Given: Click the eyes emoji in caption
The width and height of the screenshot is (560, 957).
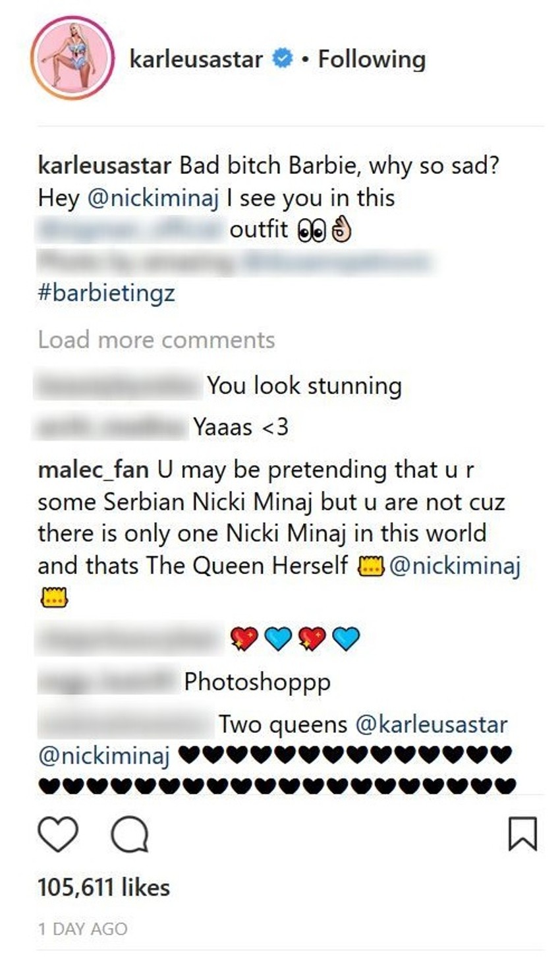Looking at the screenshot, I should point(312,231).
